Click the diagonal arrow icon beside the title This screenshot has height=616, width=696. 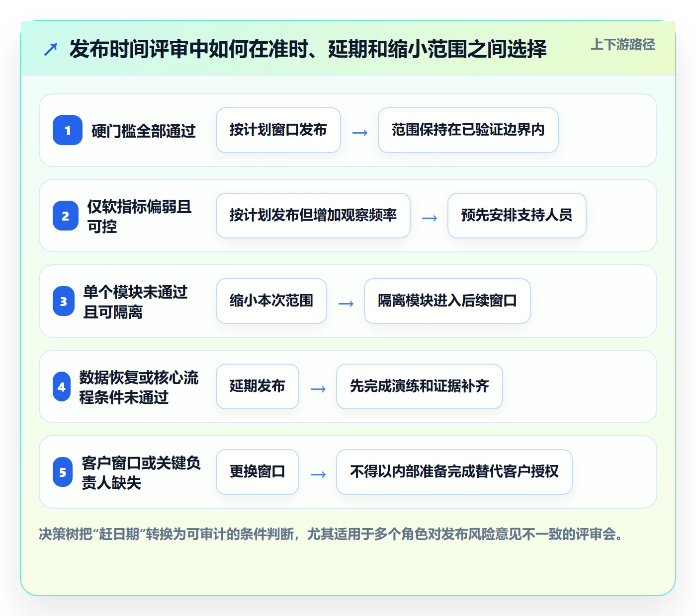(x=51, y=49)
